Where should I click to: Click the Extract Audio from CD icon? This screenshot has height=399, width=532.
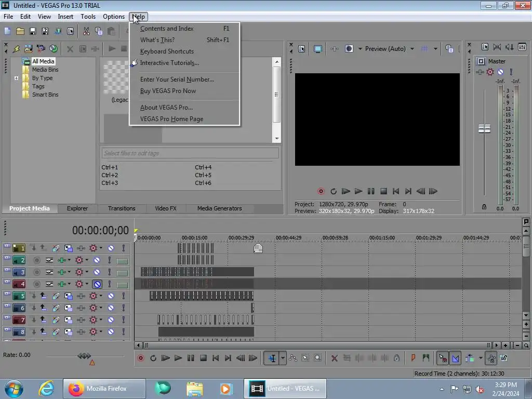coord(54,49)
